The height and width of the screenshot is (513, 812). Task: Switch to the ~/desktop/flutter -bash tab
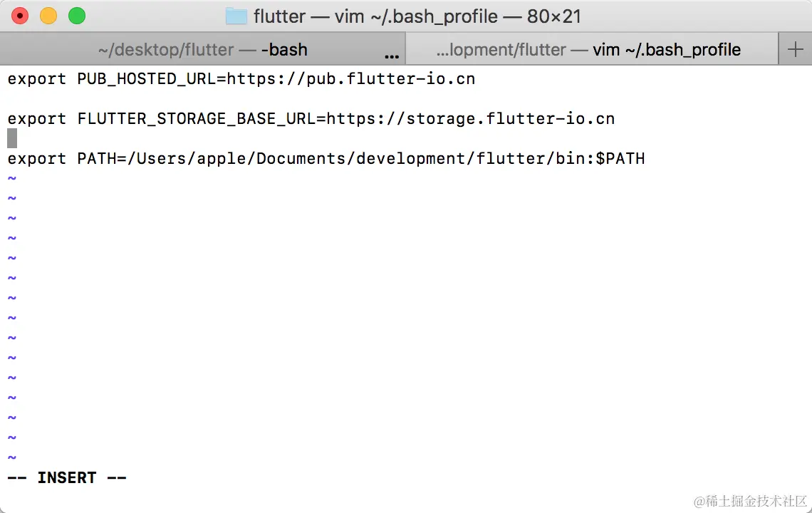coord(203,50)
